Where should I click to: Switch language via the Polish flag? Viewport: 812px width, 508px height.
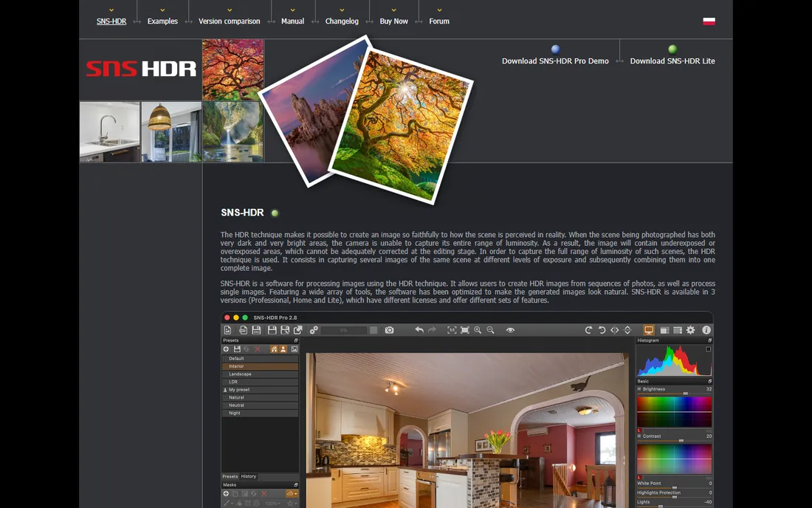(x=709, y=21)
